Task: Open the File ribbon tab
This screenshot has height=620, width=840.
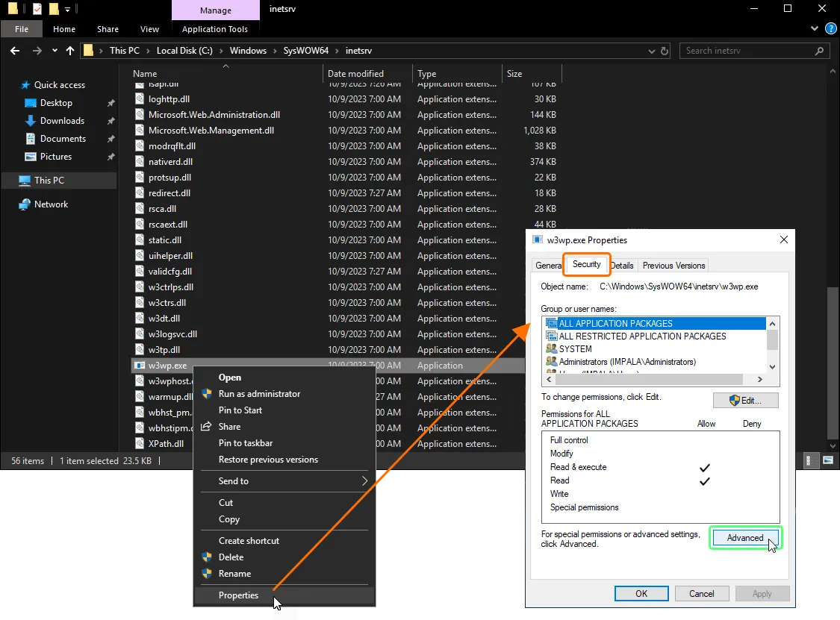Action: (22, 29)
